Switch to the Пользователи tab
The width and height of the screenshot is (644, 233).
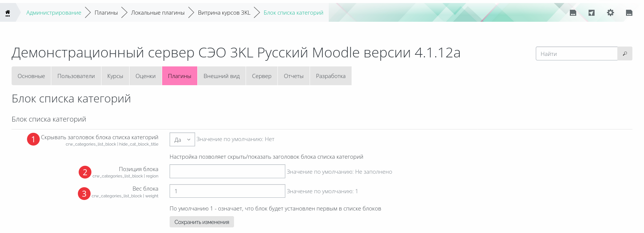[76, 76]
